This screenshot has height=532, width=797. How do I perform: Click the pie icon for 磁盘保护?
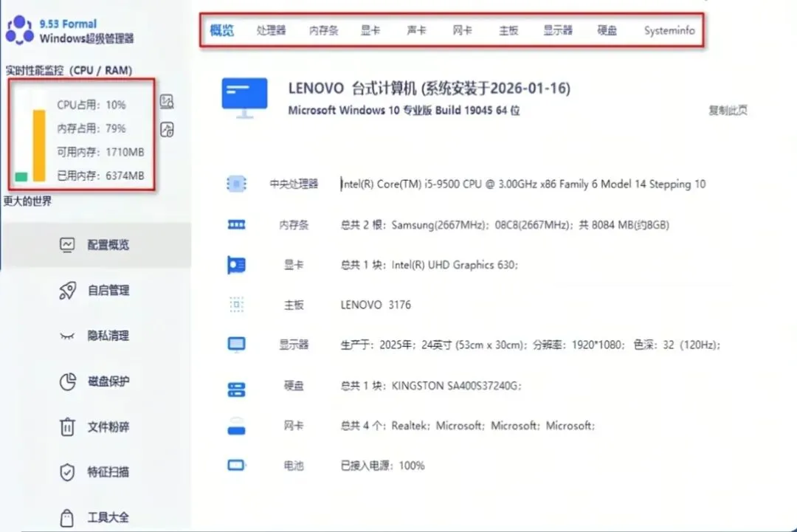(x=68, y=381)
